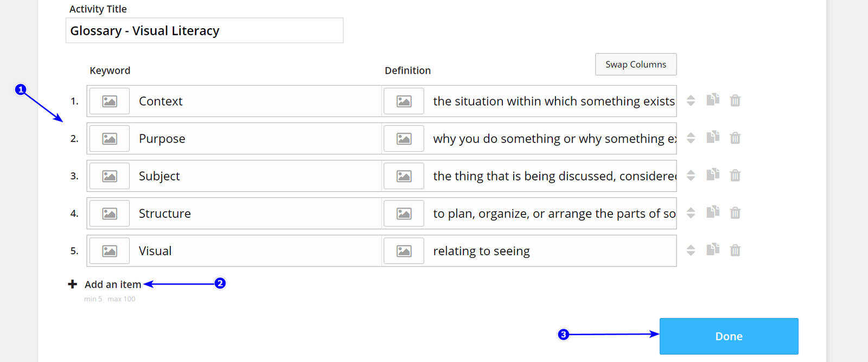The width and height of the screenshot is (868, 362).
Task: Reorder Context row using up-down arrows
Action: (691, 100)
